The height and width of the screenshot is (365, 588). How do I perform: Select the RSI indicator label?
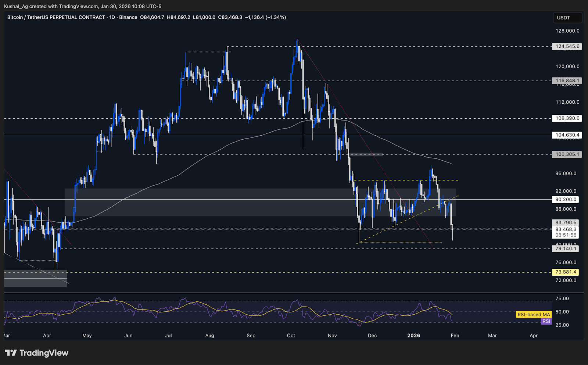click(546, 321)
